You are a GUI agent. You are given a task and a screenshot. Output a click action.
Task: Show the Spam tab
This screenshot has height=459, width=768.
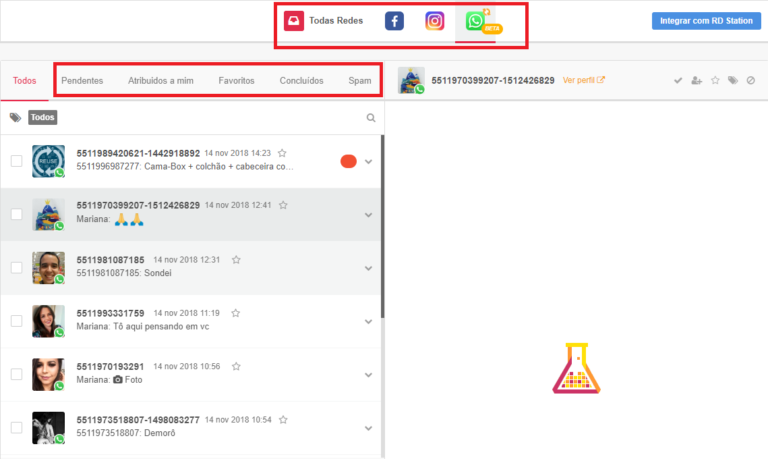pyautogui.click(x=360, y=81)
